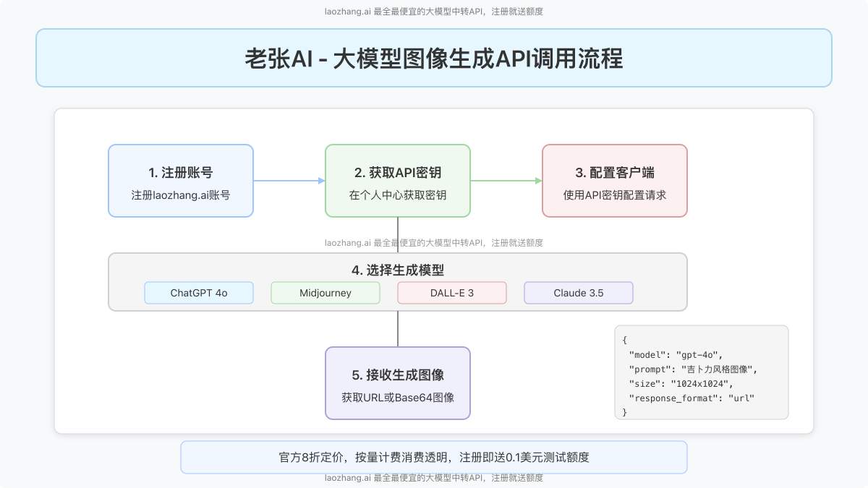Select the '3. 配置客户端' step box
The image size is (868, 488).
[x=615, y=181]
